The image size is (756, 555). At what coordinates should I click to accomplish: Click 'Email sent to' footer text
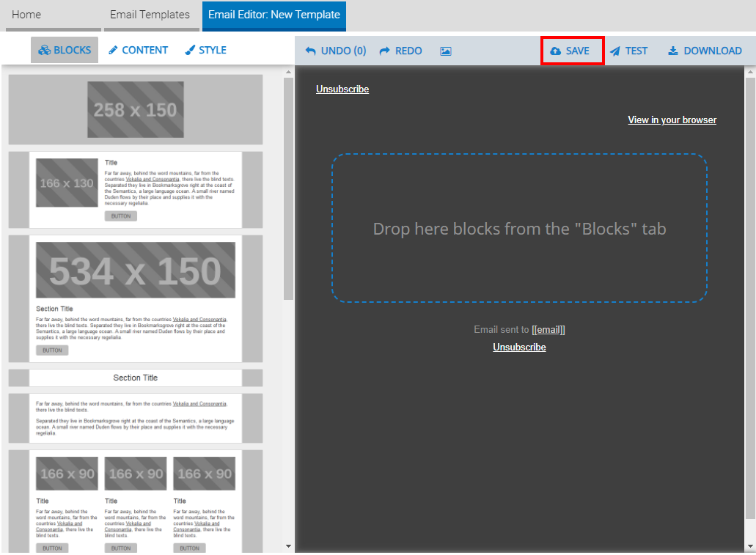tap(501, 330)
